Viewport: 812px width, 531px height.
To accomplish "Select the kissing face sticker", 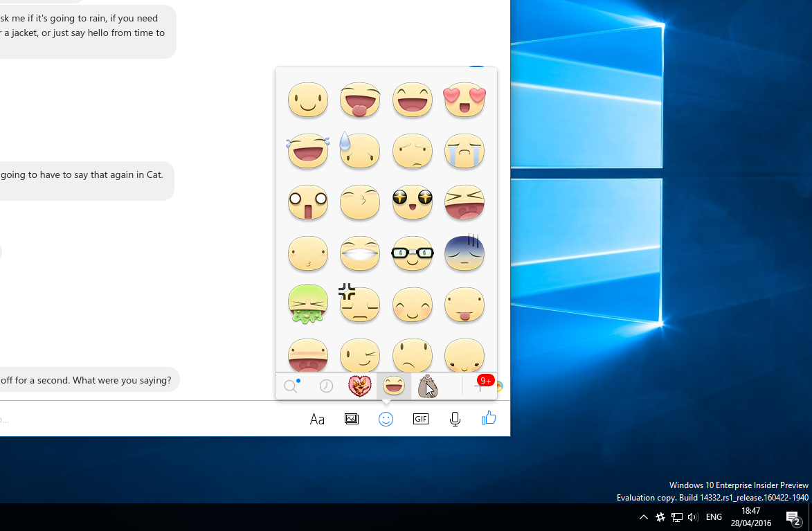I will (x=360, y=202).
